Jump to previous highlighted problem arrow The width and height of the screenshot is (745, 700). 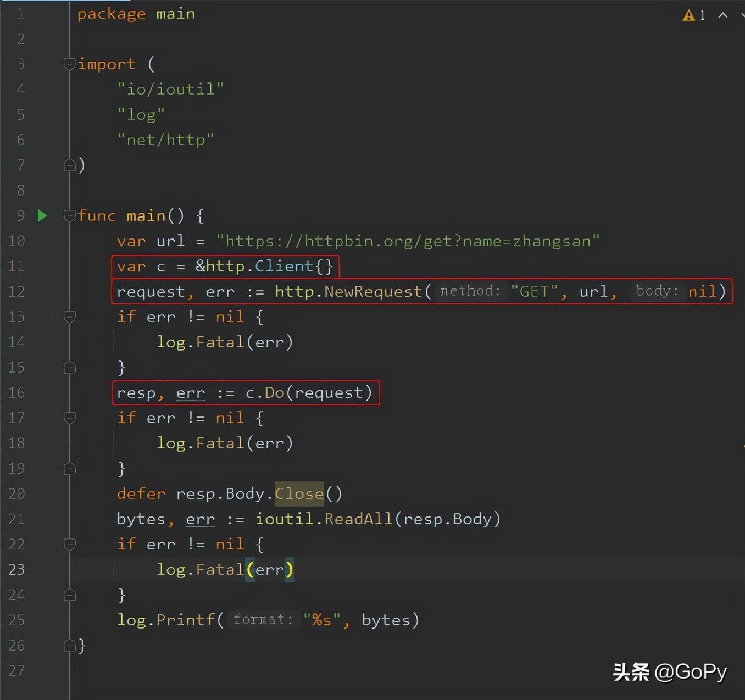[x=723, y=15]
